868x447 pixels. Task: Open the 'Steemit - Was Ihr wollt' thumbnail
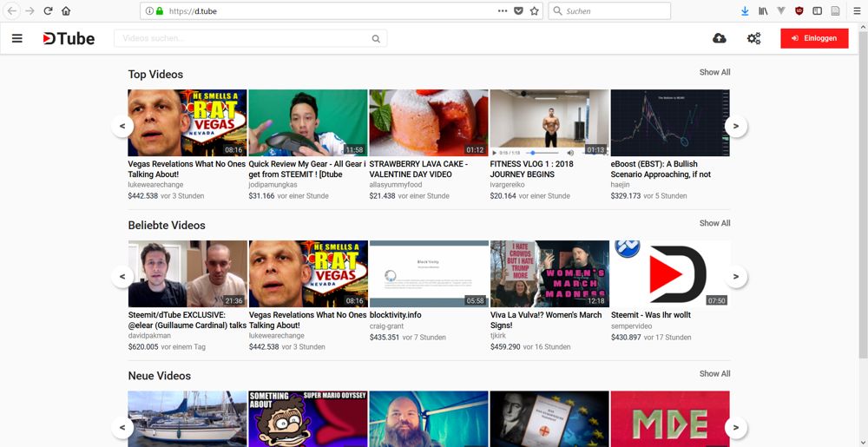(x=670, y=274)
